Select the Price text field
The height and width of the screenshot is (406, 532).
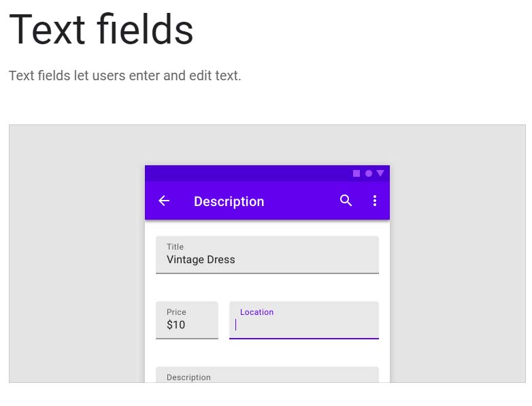click(187, 320)
